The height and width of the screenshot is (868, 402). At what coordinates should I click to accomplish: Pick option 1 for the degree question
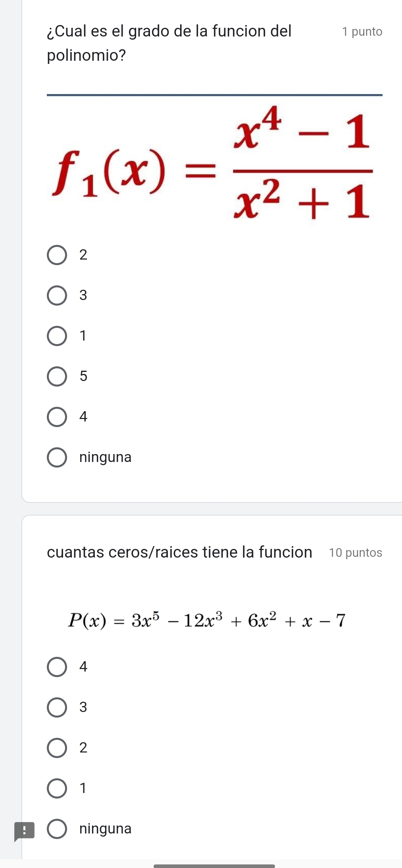pos(57,336)
